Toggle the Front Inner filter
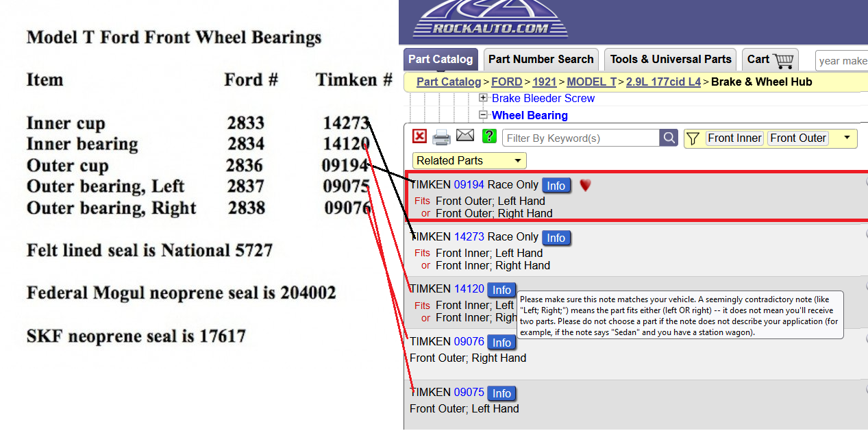The image size is (868, 444). point(734,138)
